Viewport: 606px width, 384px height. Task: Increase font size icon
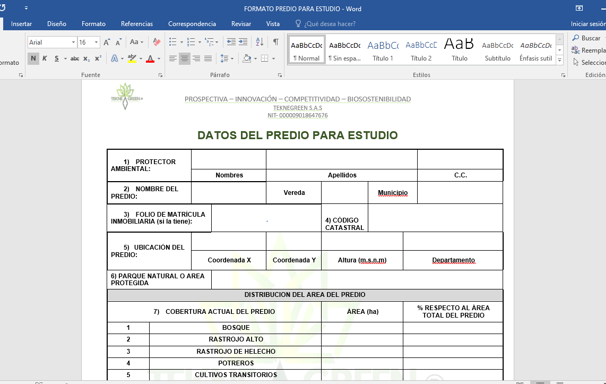coord(107,42)
